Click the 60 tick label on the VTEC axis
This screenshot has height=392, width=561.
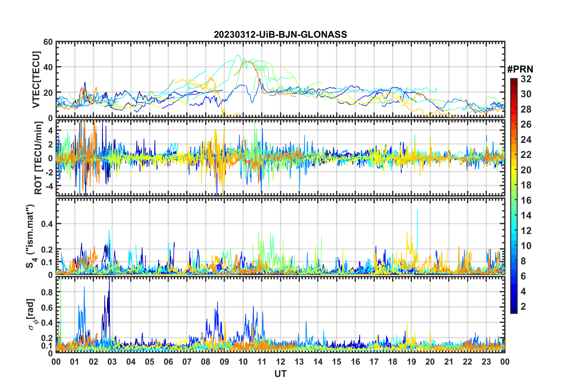click(x=48, y=42)
